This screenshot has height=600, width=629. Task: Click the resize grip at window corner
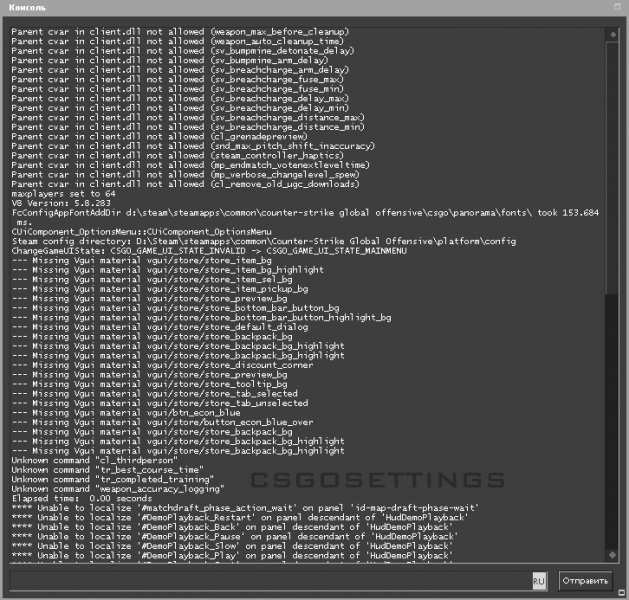(x=622, y=592)
